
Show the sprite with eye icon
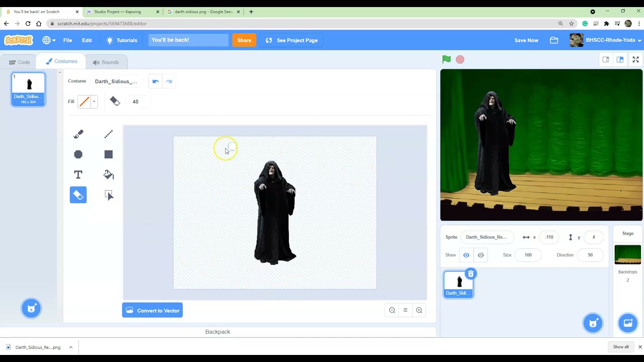coord(466,255)
